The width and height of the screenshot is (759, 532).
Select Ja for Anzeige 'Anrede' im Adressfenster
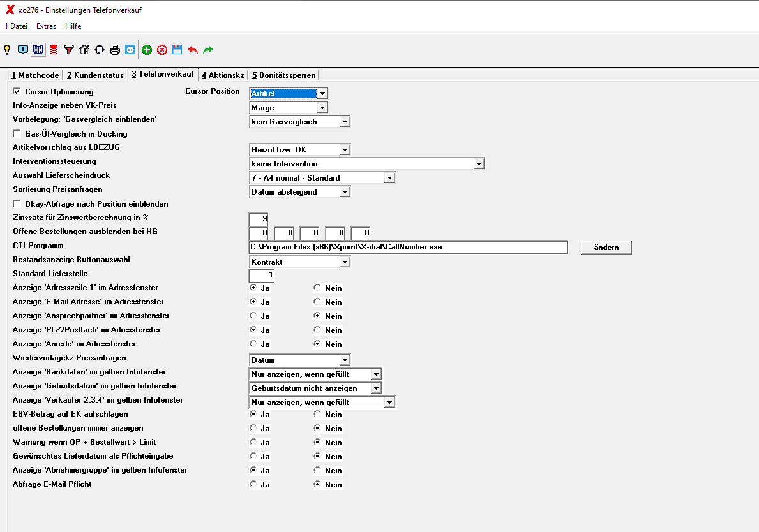click(253, 344)
